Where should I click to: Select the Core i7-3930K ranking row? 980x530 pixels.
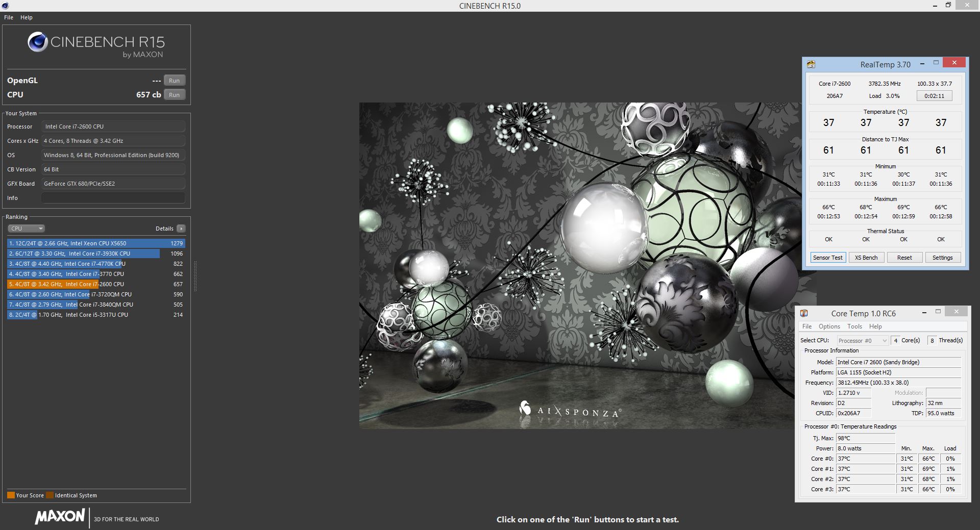click(96, 254)
